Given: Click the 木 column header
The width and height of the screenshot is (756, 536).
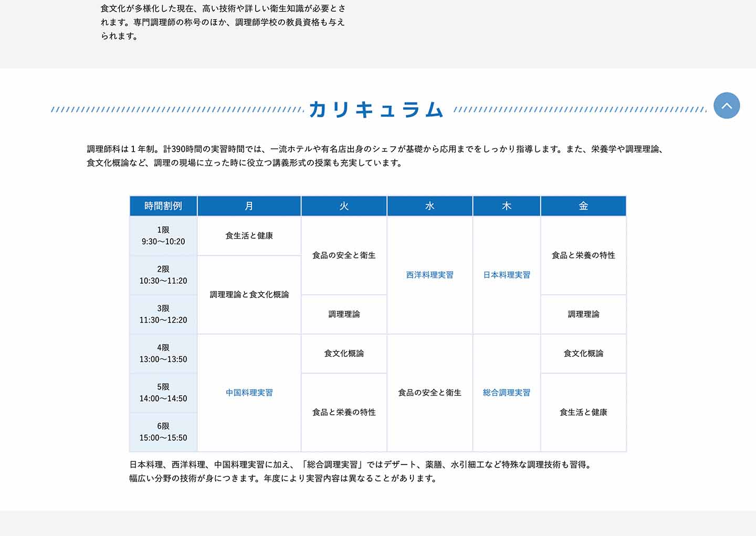Looking at the screenshot, I should coord(507,206).
